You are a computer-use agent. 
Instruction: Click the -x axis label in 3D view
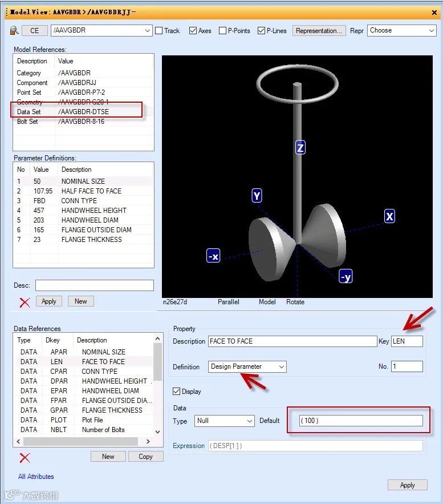(x=213, y=256)
